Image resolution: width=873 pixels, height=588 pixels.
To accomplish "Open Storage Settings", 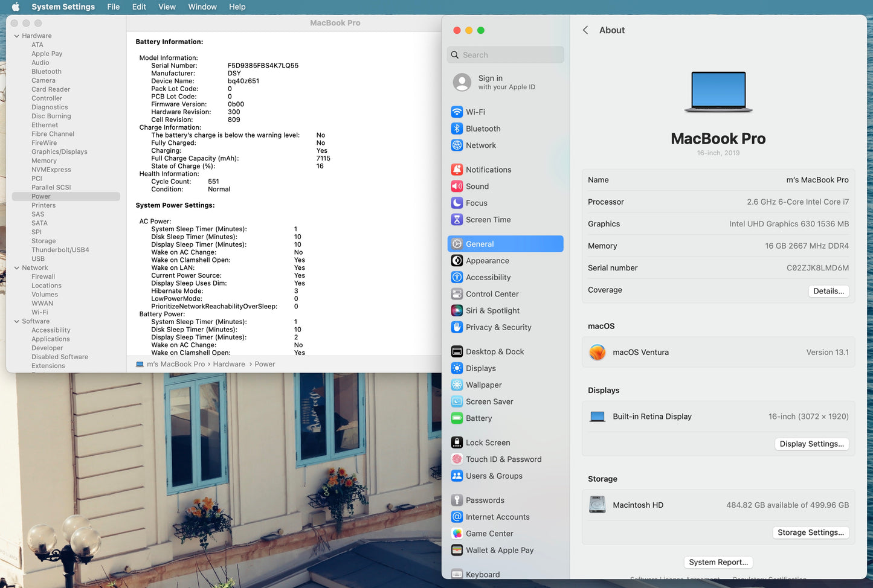I will pyautogui.click(x=810, y=532).
